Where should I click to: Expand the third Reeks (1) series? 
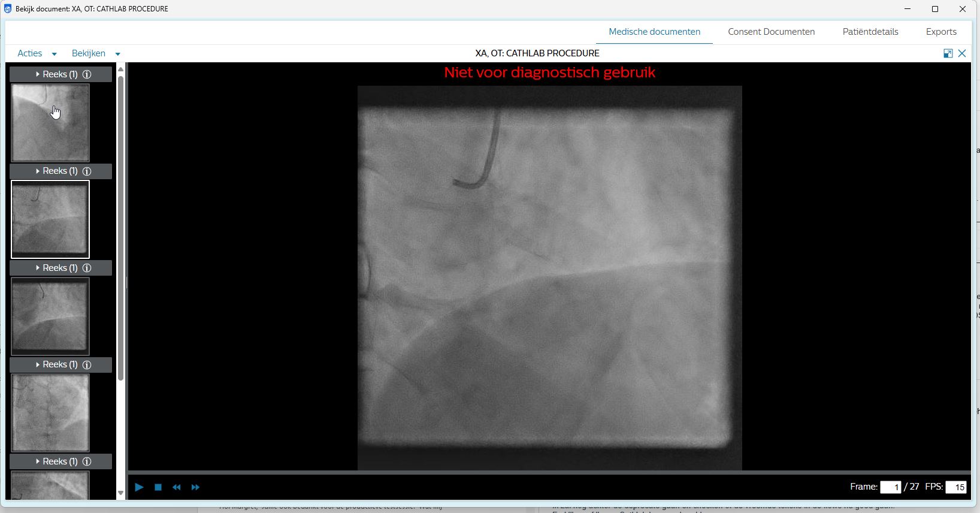coord(38,268)
